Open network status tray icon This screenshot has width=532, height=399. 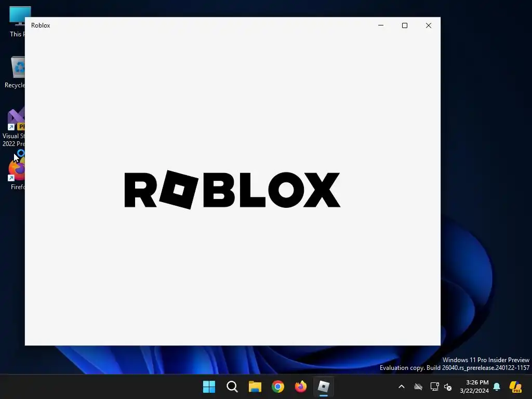(x=434, y=387)
